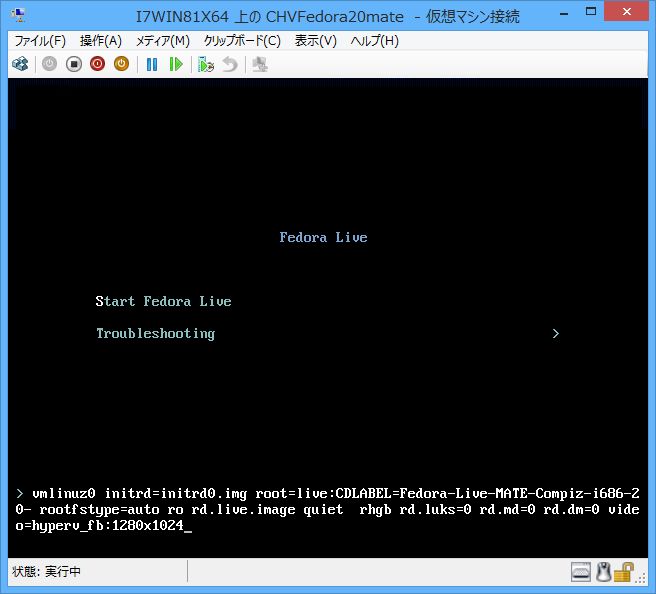This screenshot has height=594, width=656.
Task: Minimize the virtual machine connection window
Action: pos(564,13)
